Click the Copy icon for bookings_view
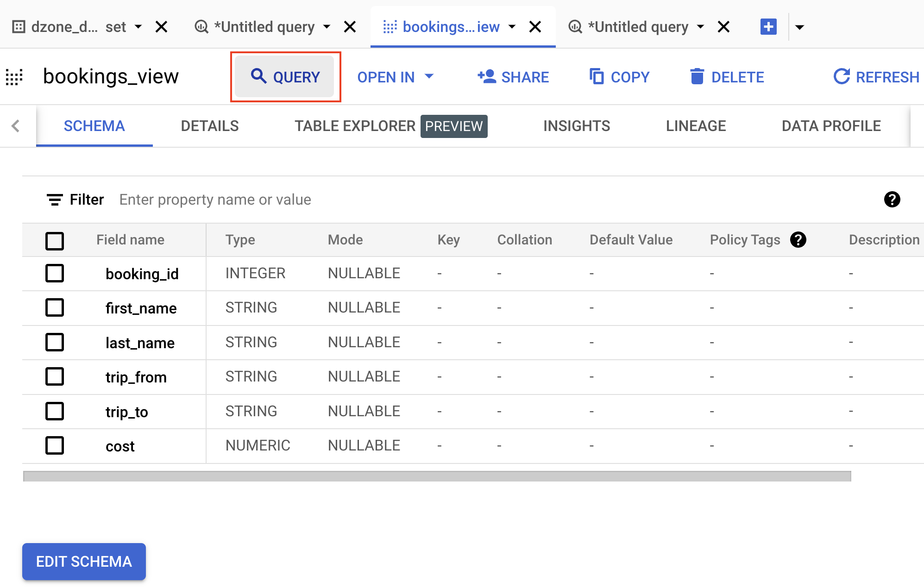Viewport: 924px width, 588px height. pyautogui.click(x=597, y=77)
